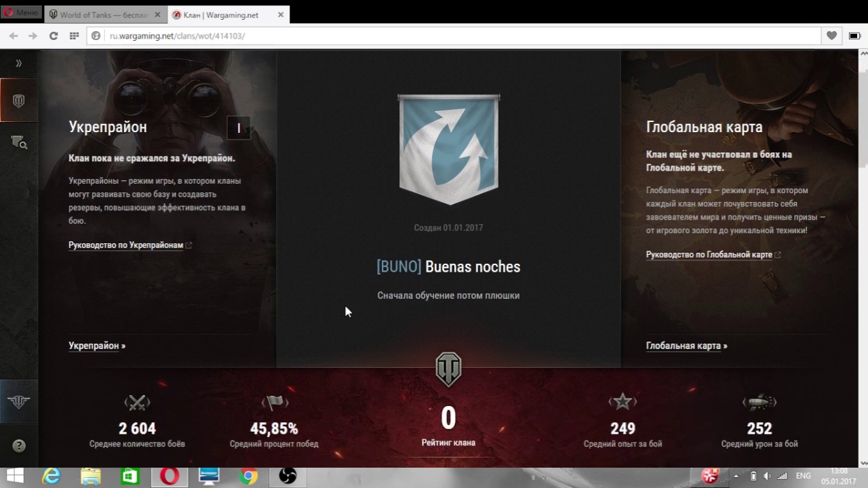Open the Windows Start menu

coord(14,477)
